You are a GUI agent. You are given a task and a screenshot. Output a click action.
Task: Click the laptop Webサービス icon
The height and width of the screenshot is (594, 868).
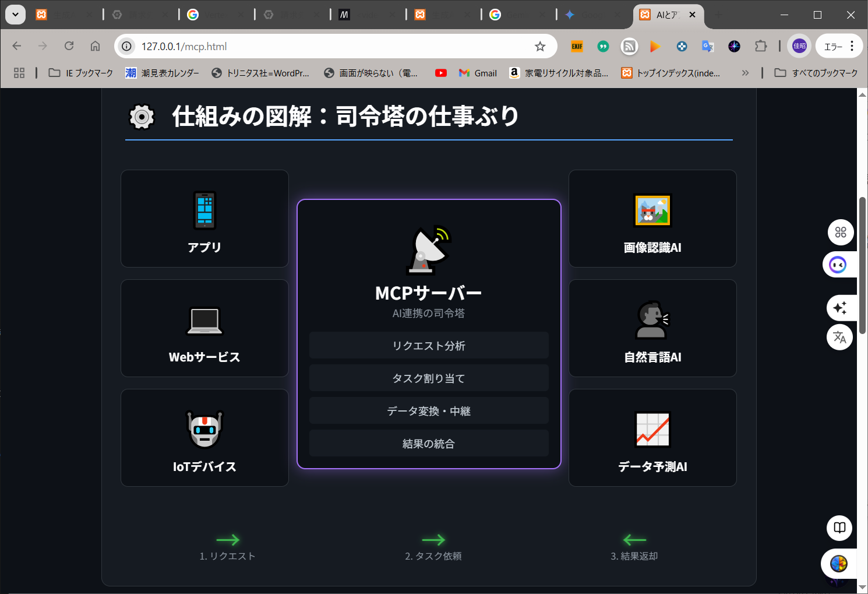(204, 321)
